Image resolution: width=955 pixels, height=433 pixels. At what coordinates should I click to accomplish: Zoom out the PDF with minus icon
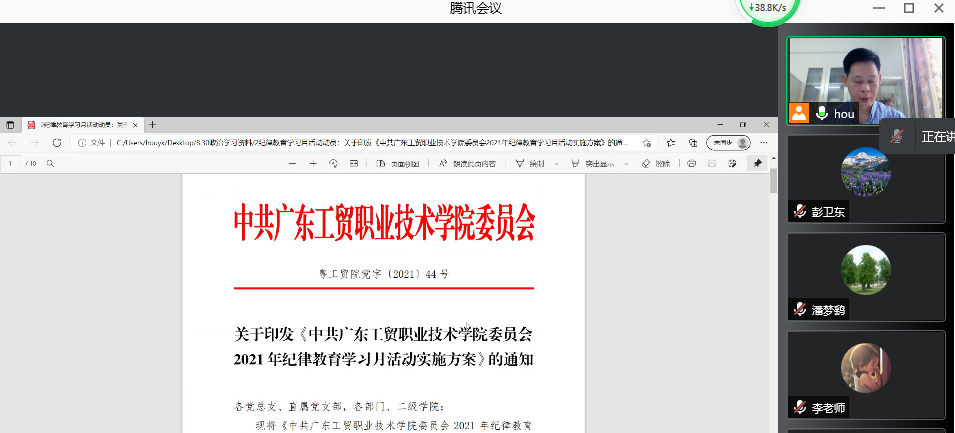click(x=292, y=163)
